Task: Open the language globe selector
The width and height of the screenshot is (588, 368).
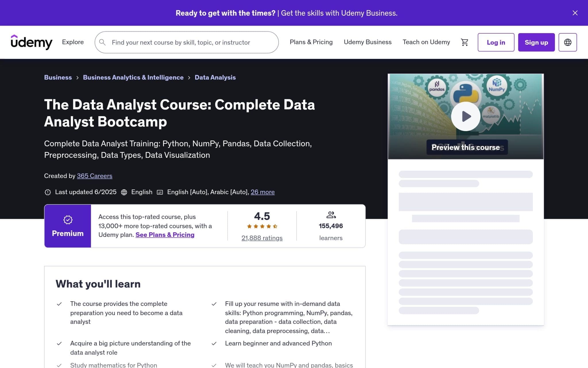Action: coord(568,42)
